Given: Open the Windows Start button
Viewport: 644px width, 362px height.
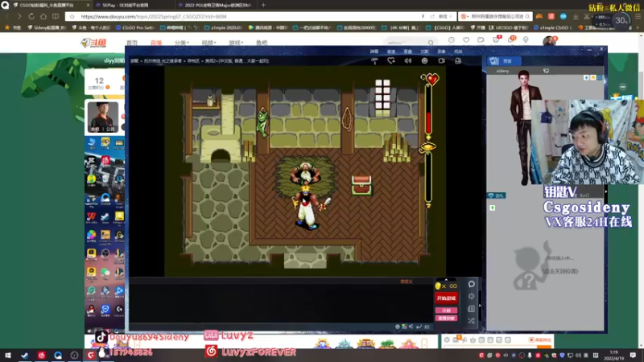Looking at the screenshot, I should click(x=7, y=355).
